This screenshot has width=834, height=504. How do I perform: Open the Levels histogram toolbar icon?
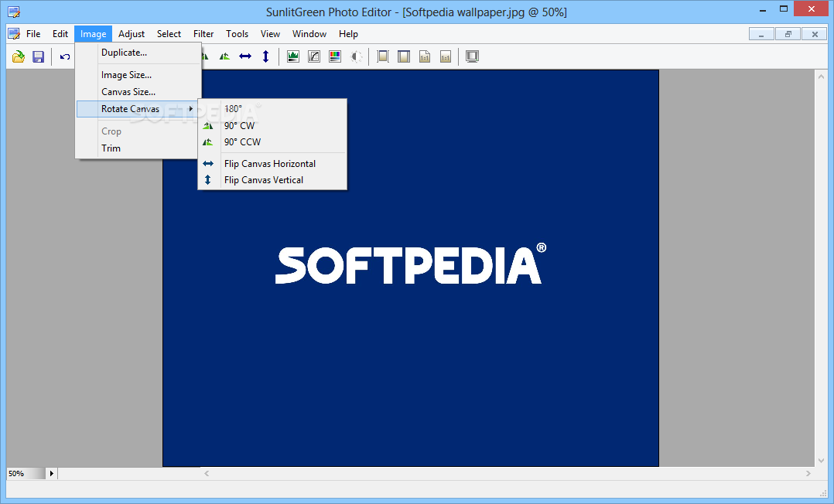[293, 56]
